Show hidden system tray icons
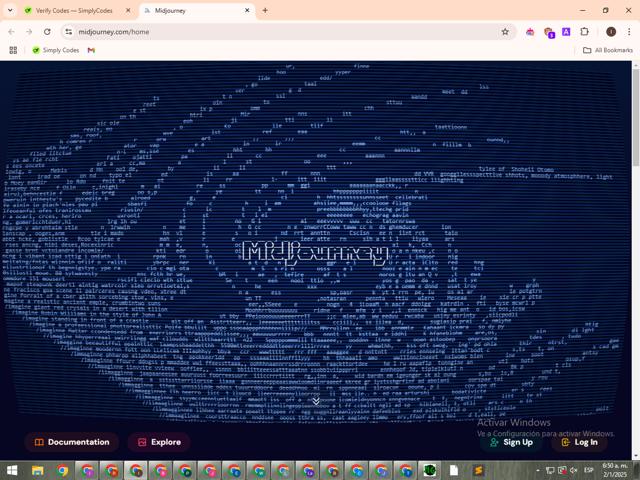 click(538, 471)
